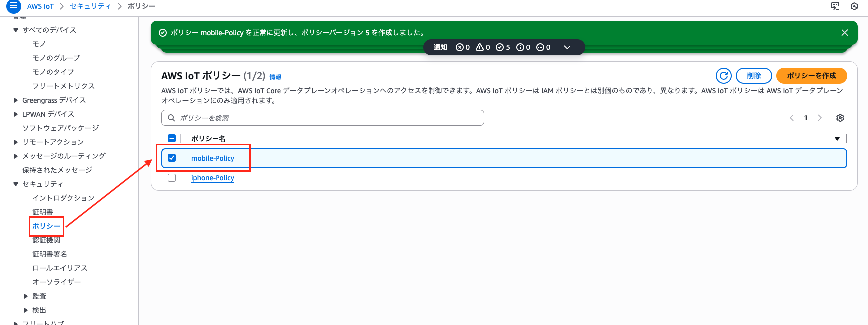Collapse the すべてのデバイス section
This screenshot has height=325, width=868.
[x=16, y=30]
